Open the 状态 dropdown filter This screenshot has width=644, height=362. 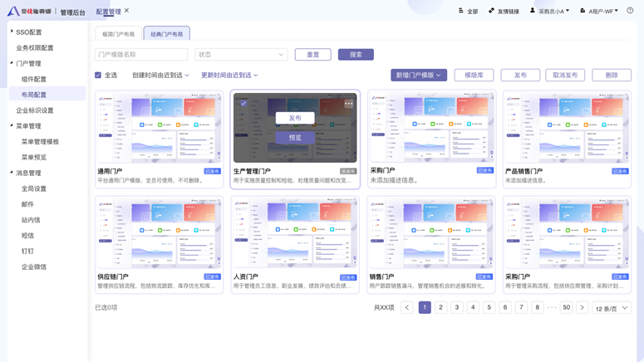coord(241,55)
